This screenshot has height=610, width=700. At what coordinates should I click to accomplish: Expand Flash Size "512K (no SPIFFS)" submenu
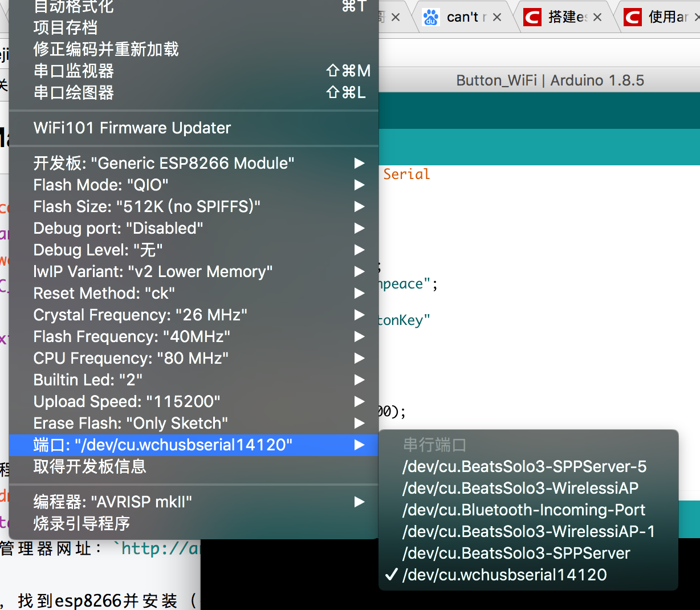(194, 206)
